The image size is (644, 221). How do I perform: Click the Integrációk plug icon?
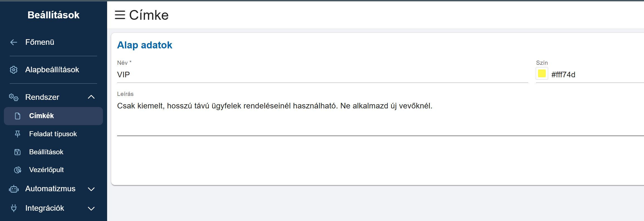pyautogui.click(x=14, y=208)
